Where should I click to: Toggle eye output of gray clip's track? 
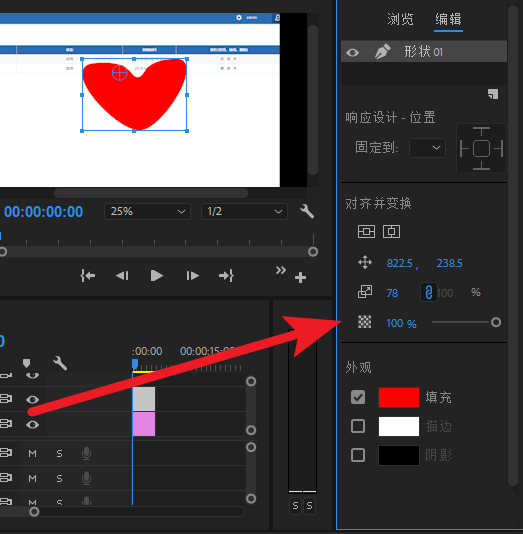click(x=32, y=399)
